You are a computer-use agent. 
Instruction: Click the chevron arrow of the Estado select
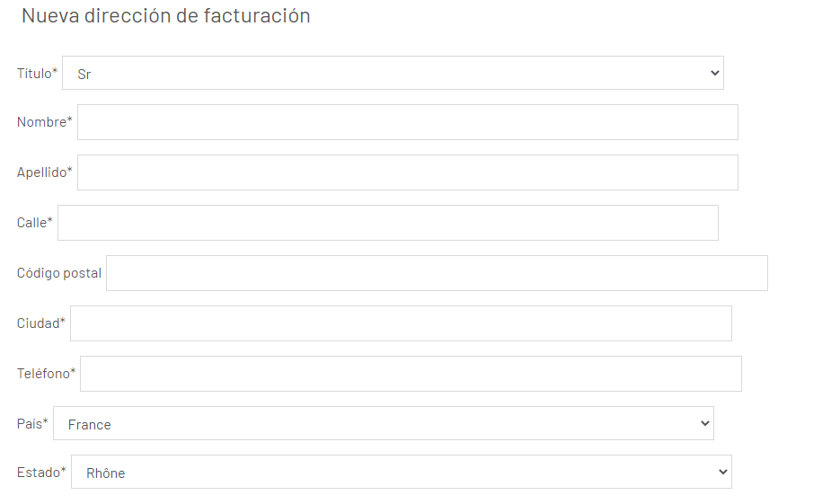click(x=722, y=473)
